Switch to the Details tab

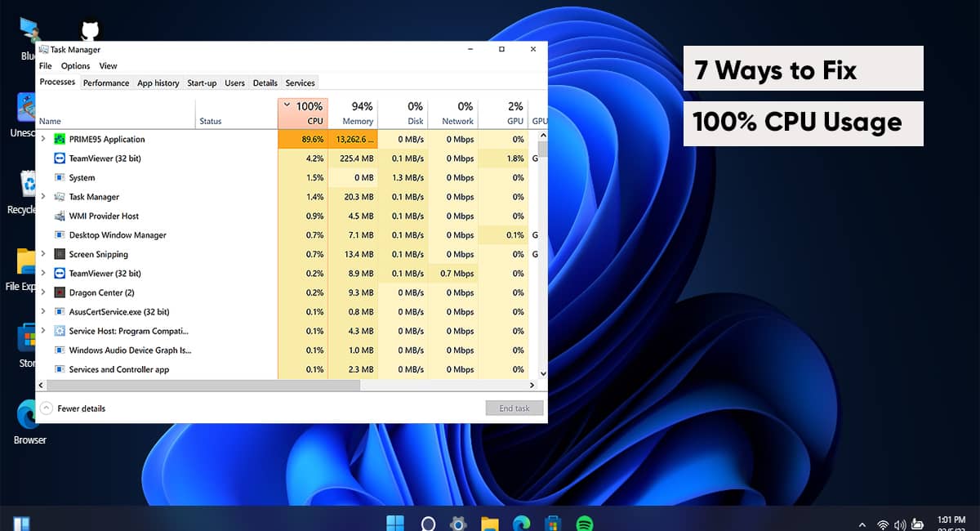265,83
